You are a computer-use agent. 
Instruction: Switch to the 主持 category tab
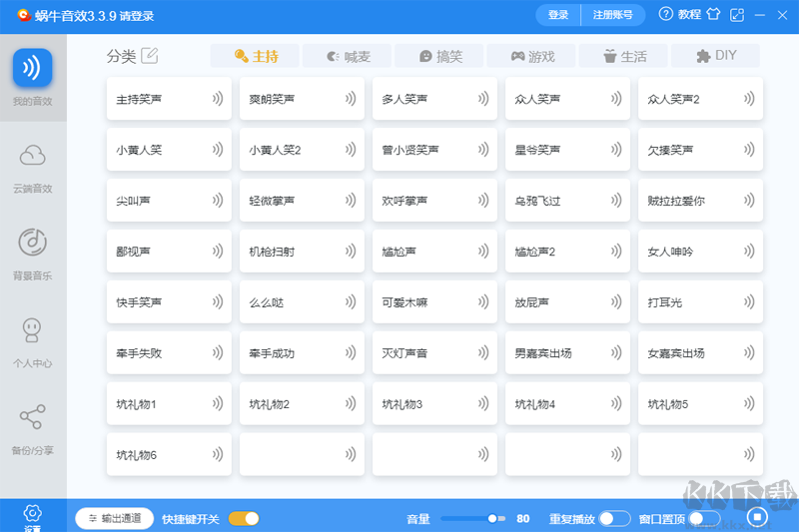255,56
